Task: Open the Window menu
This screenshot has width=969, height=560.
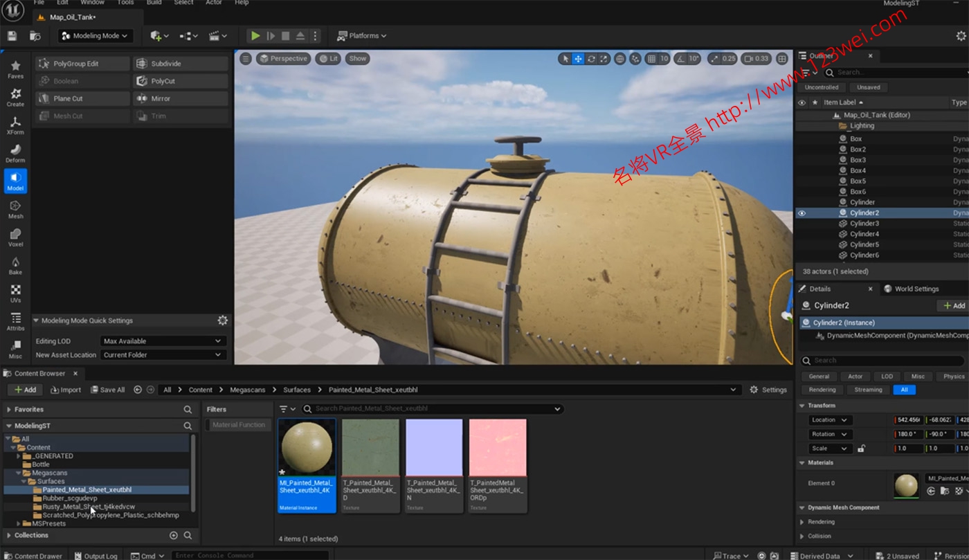Action: click(92, 3)
